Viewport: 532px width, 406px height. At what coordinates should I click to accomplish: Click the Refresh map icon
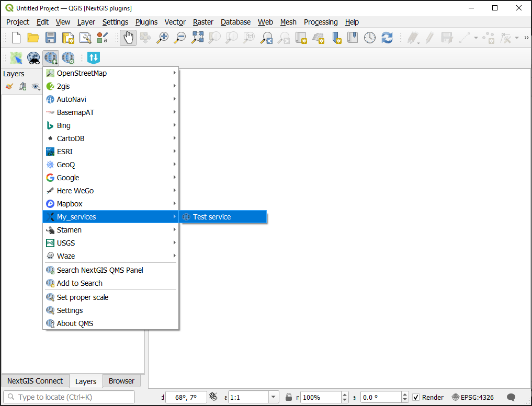pyautogui.click(x=387, y=38)
